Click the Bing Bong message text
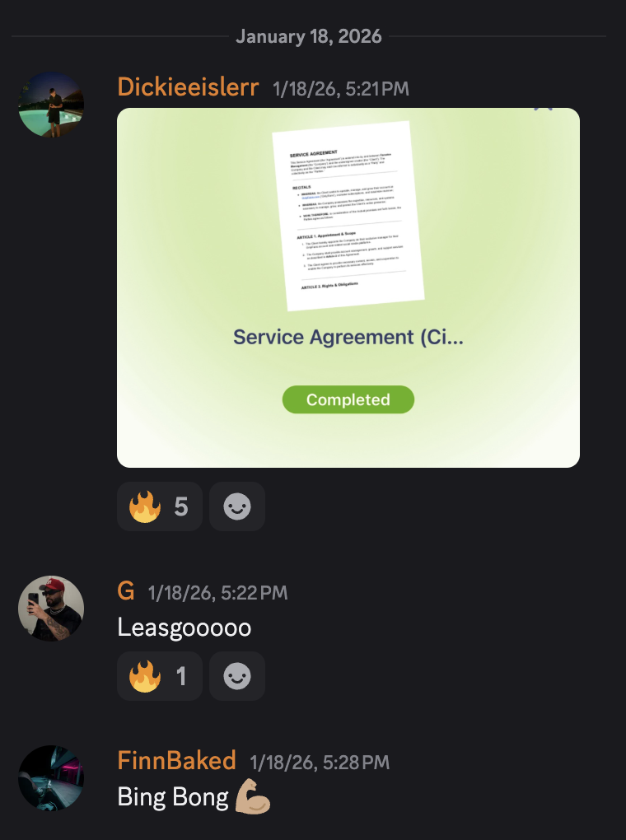Screen dimensions: 626x840 [173, 797]
